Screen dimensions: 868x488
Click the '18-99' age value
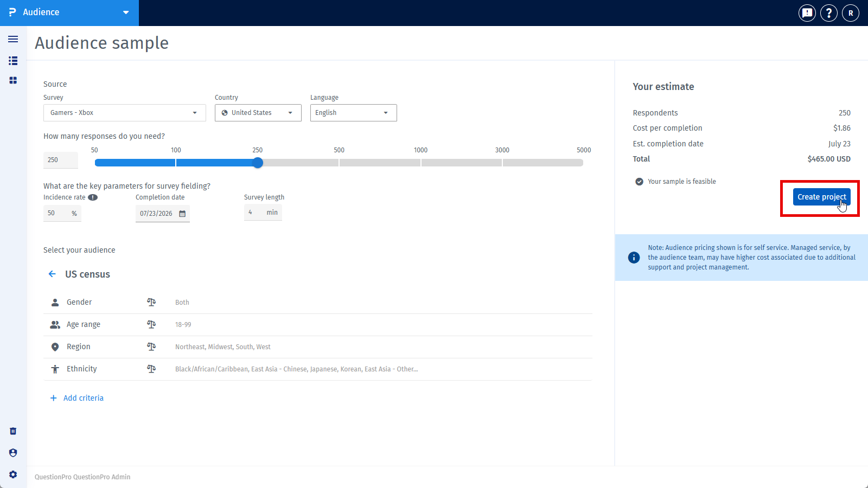pos(183,325)
